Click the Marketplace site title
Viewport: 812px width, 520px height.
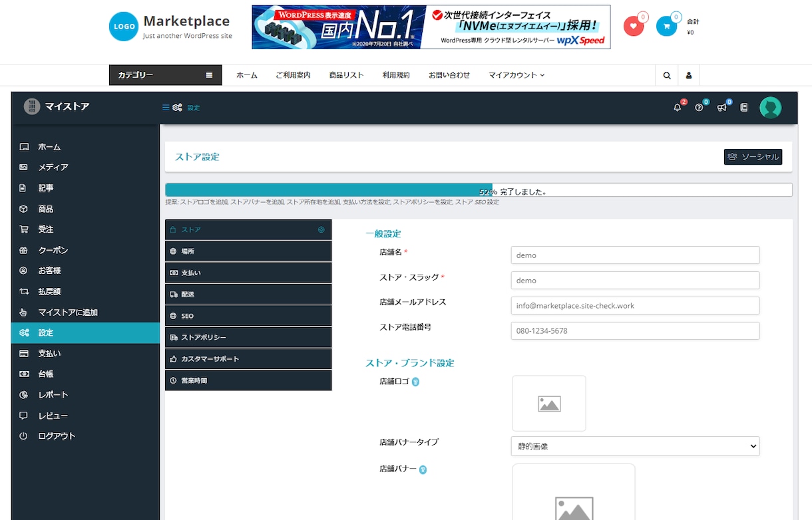coord(186,21)
